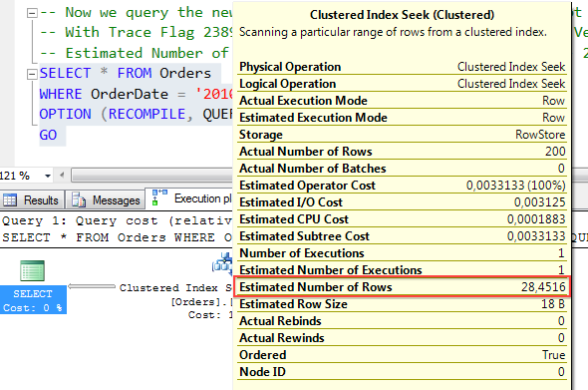This screenshot has height=390, width=588.
Task: Click the horizontal scrollbar left arrow
Action: pos(62,176)
